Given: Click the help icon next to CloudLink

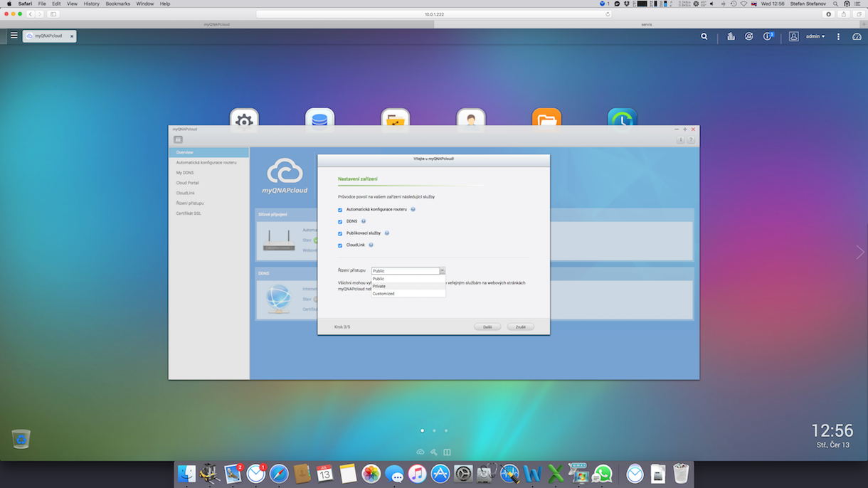Looking at the screenshot, I should click(371, 245).
